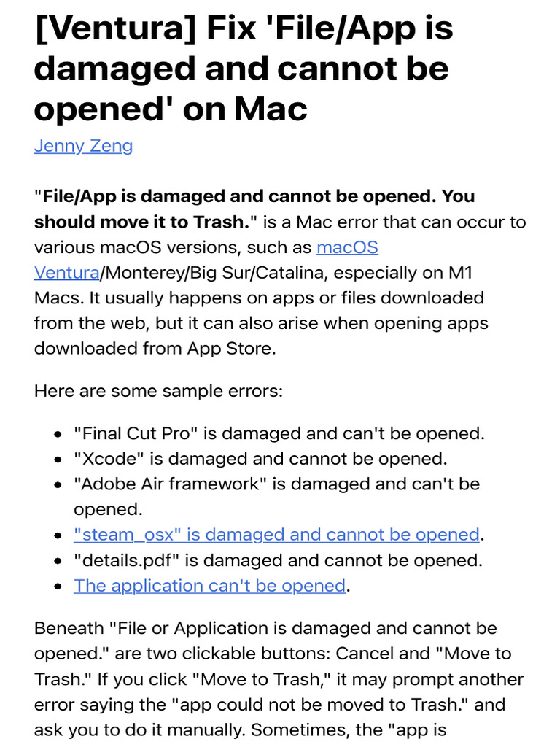Click the article title heading
This screenshot has width=560, height=747.
click(244, 69)
